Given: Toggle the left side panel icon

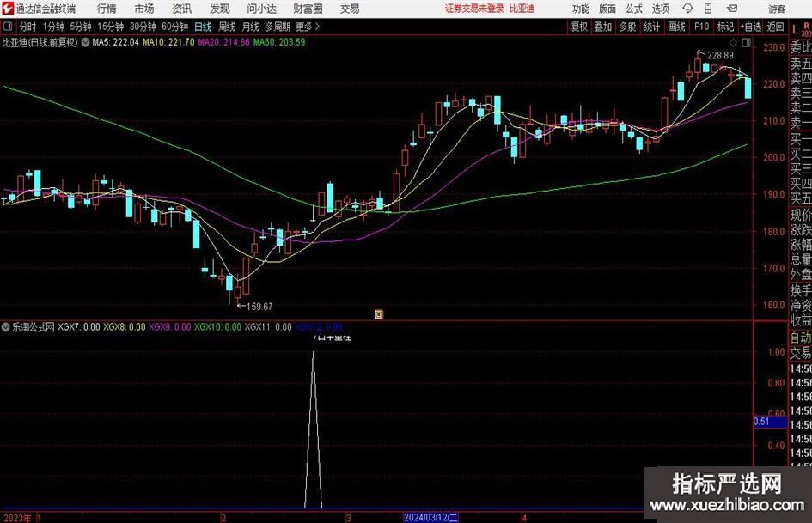Looking at the screenshot, I should [8, 27].
